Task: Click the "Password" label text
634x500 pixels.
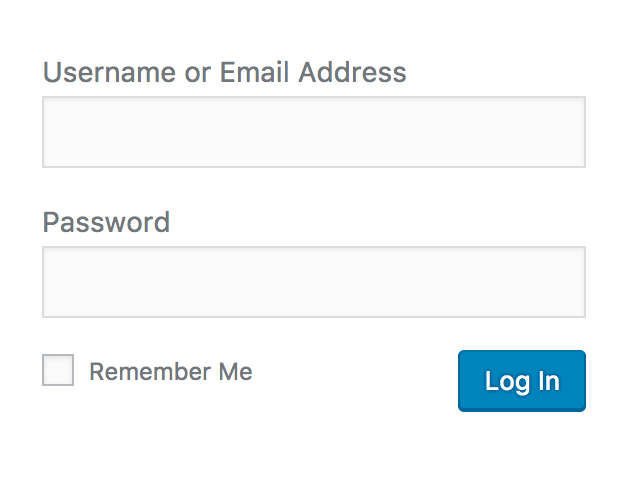Action: (106, 222)
